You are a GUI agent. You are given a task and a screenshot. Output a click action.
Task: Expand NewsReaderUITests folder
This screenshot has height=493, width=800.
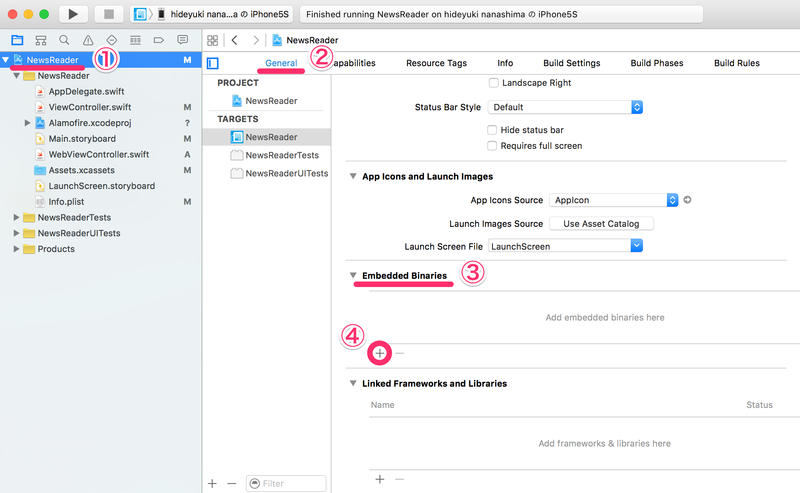16,233
